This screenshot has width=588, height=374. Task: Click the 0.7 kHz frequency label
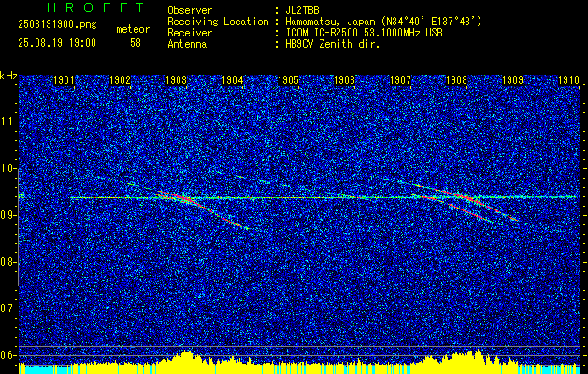click(x=7, y=309)
